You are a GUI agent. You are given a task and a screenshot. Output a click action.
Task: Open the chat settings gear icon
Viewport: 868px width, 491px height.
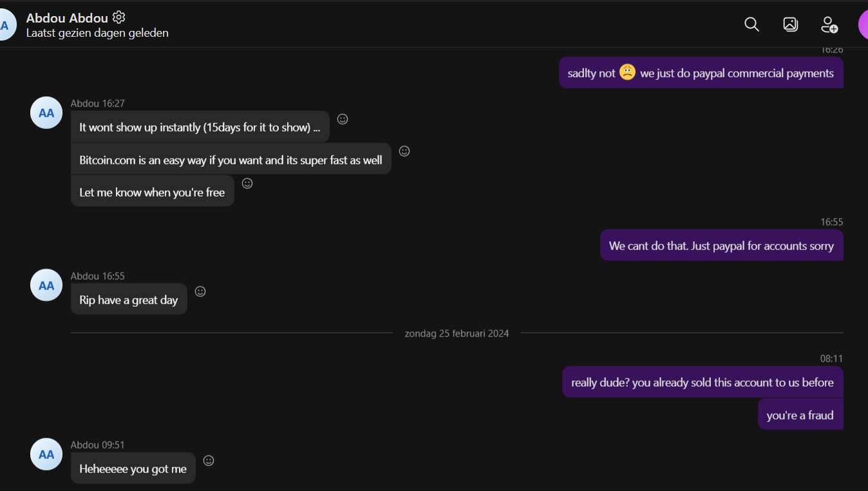coord(119,17)
